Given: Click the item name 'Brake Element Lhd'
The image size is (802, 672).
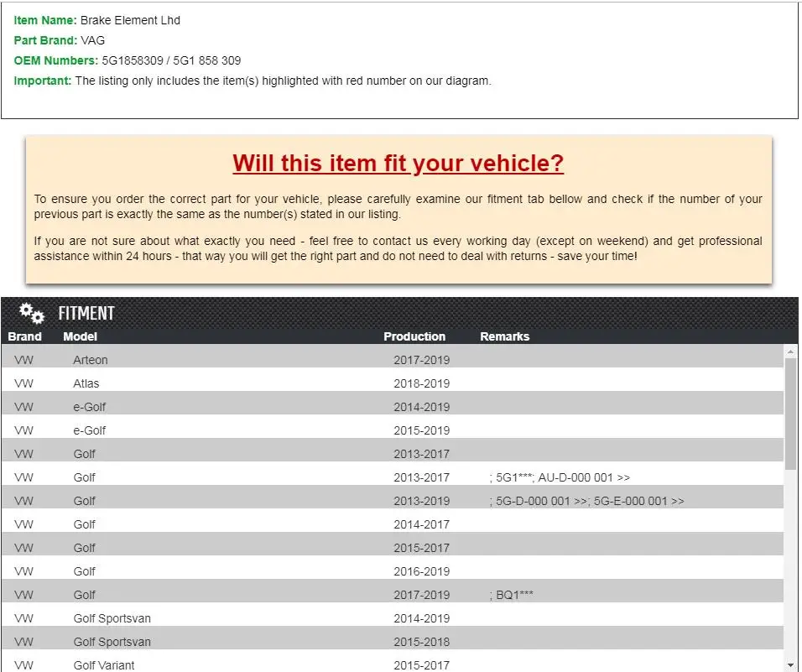Looking at the screenshot, I should point(130,20).
